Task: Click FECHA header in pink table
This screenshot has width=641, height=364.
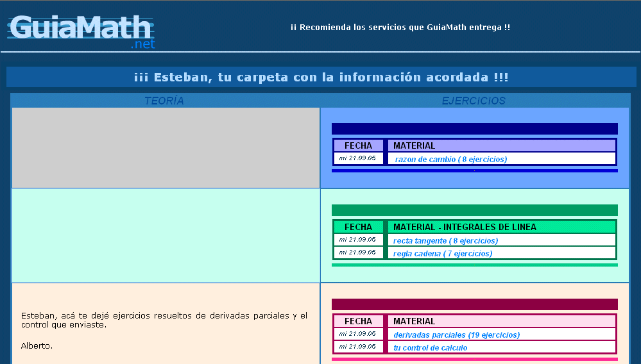Action: [359, 321]
